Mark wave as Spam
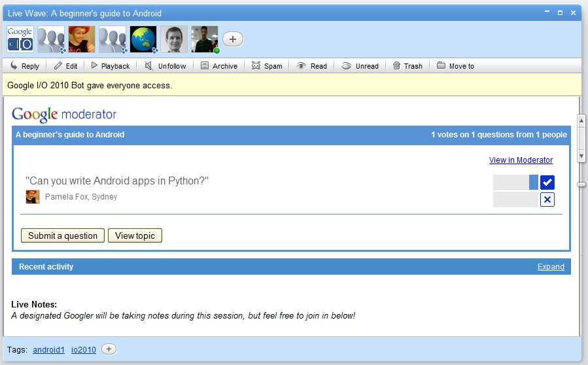Viewport: 588px width, 365px height. pos(266,66)
